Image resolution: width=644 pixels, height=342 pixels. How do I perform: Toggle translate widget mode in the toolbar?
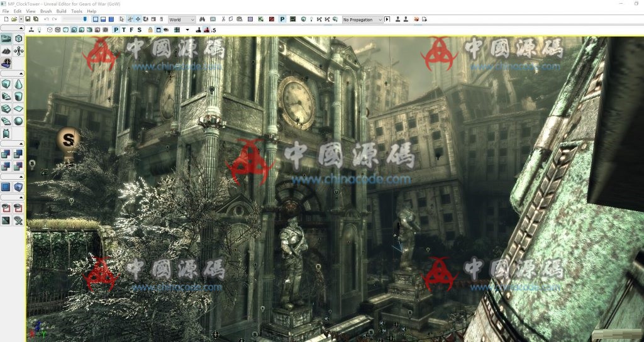coord(138,19)
